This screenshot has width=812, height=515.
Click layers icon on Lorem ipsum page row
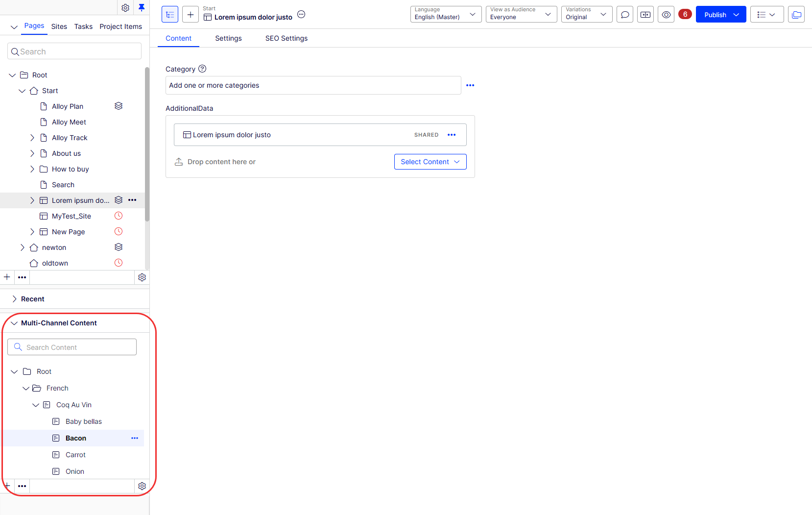coord(119,200)
